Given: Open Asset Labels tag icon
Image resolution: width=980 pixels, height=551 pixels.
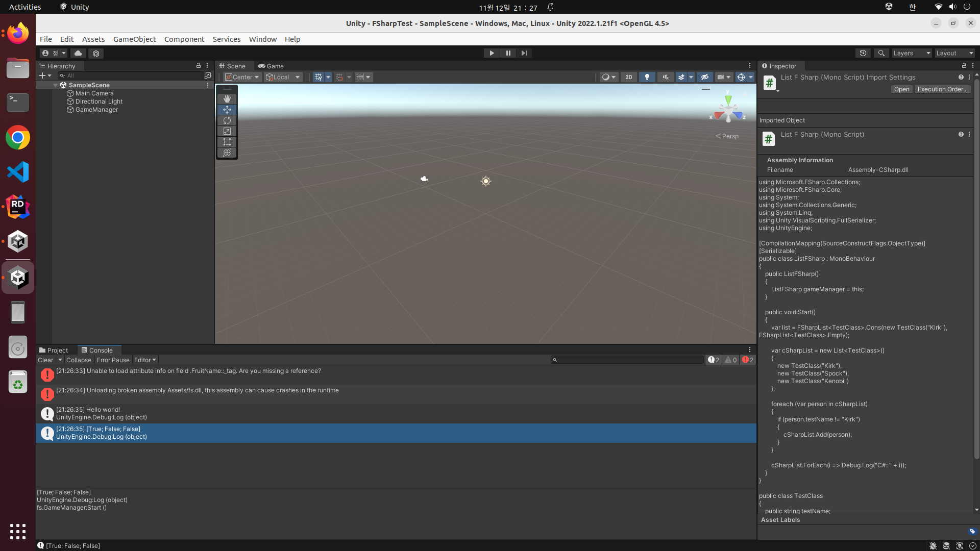Looking at the screenshot, I should tap(972, 531).
